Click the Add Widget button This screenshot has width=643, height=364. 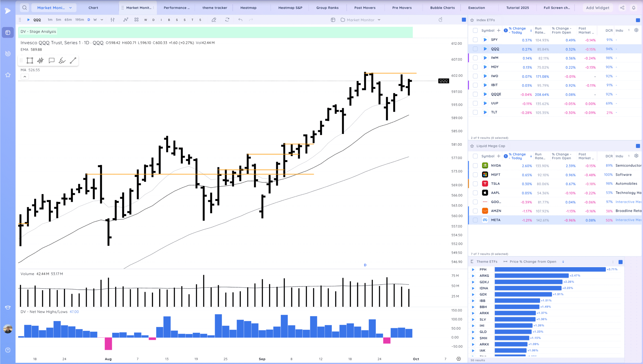tap(597, 8)
